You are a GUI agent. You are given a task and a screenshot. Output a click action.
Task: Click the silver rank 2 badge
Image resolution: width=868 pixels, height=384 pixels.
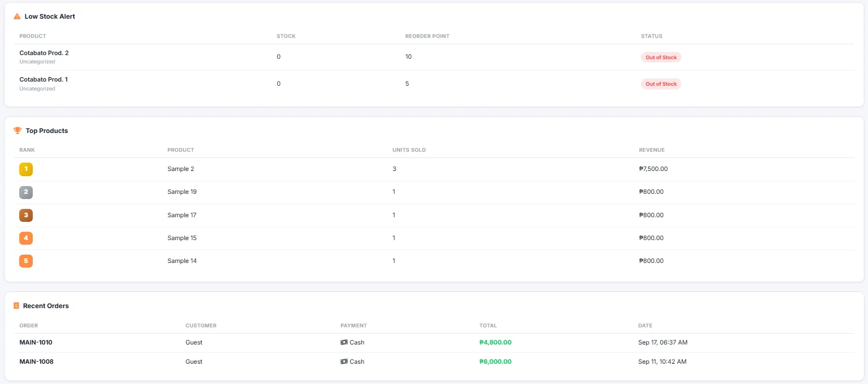coord(26,192)
